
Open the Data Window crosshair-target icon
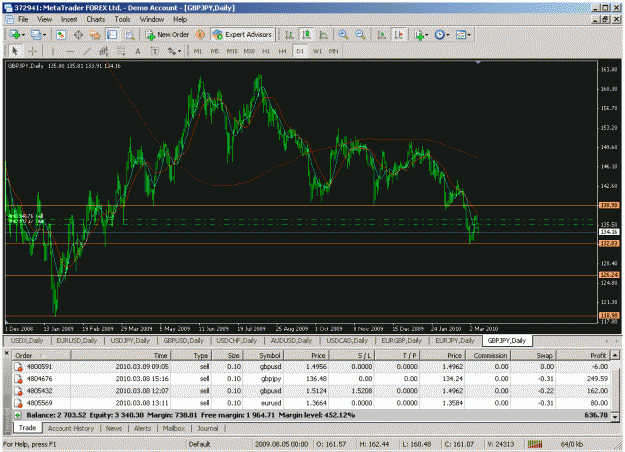coord(78,35)
